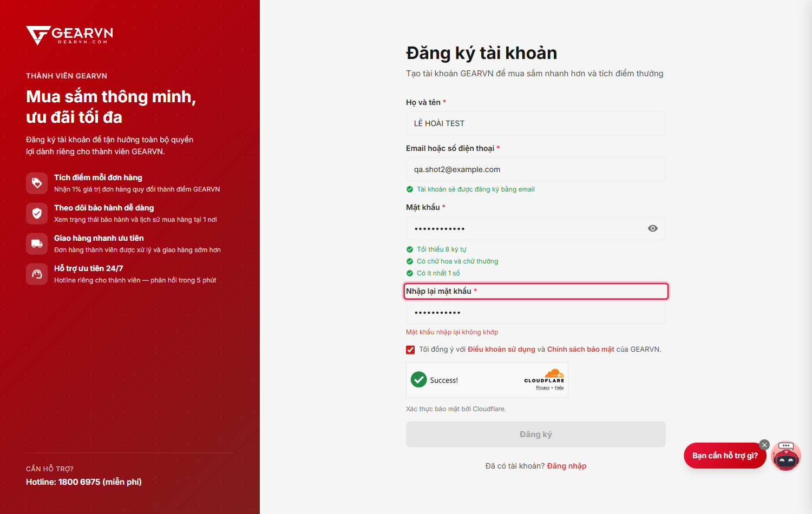Click the GEARVN logo

70,36
